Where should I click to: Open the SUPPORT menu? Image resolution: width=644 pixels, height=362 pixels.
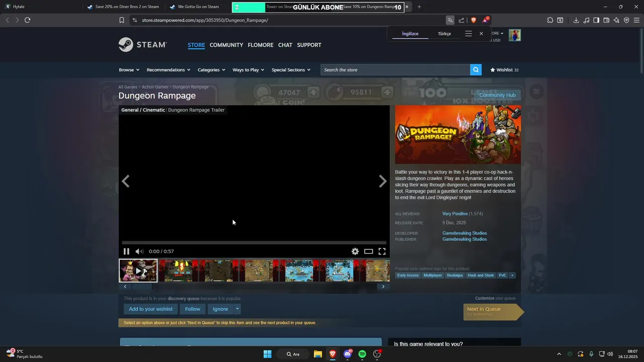[309, 45]
